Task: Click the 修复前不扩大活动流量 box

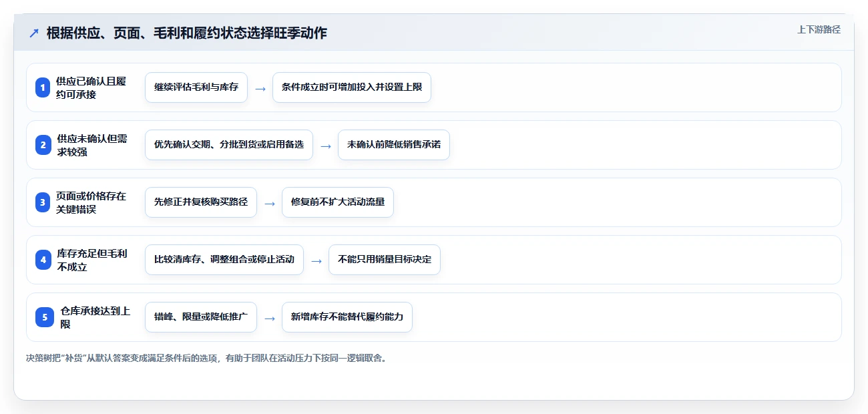Action: (x=338, y=202)
